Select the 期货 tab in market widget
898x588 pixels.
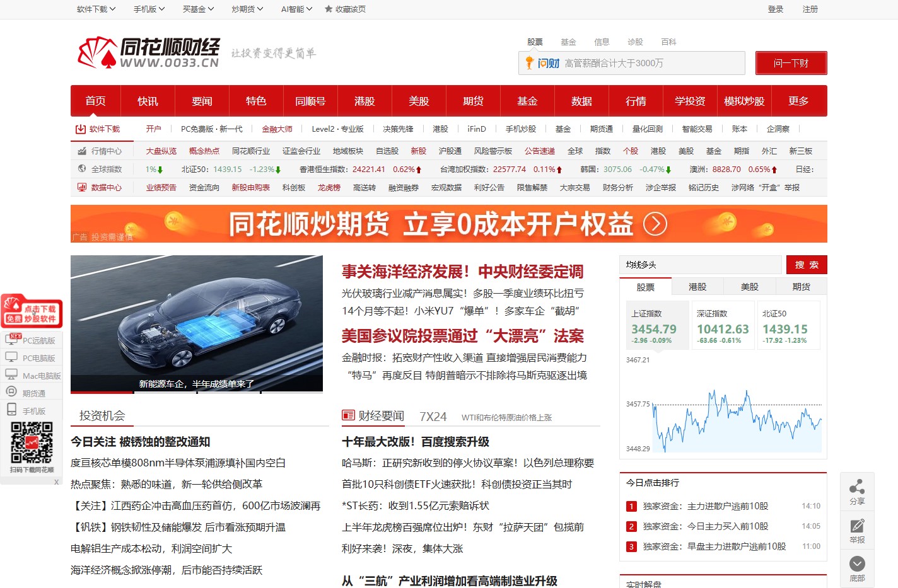[801, 287]
